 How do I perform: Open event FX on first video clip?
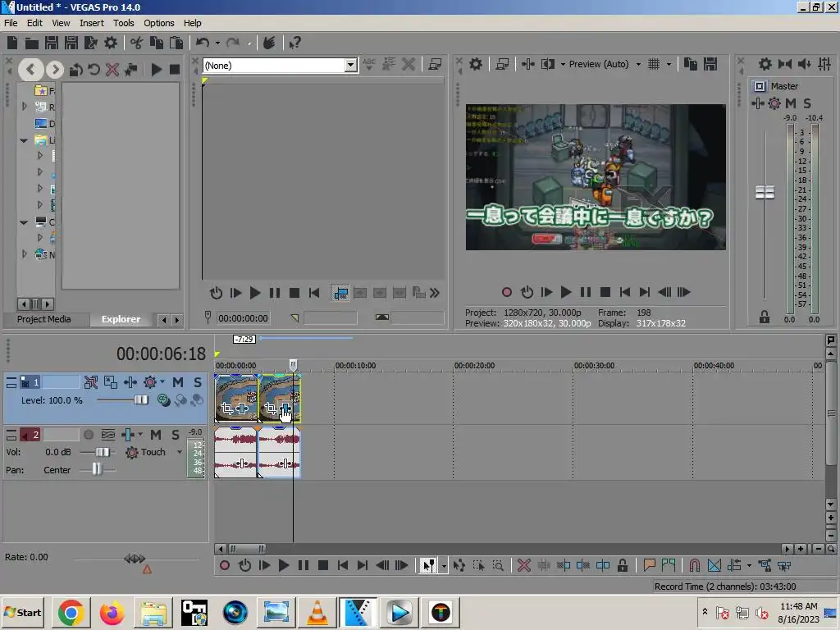242,409
